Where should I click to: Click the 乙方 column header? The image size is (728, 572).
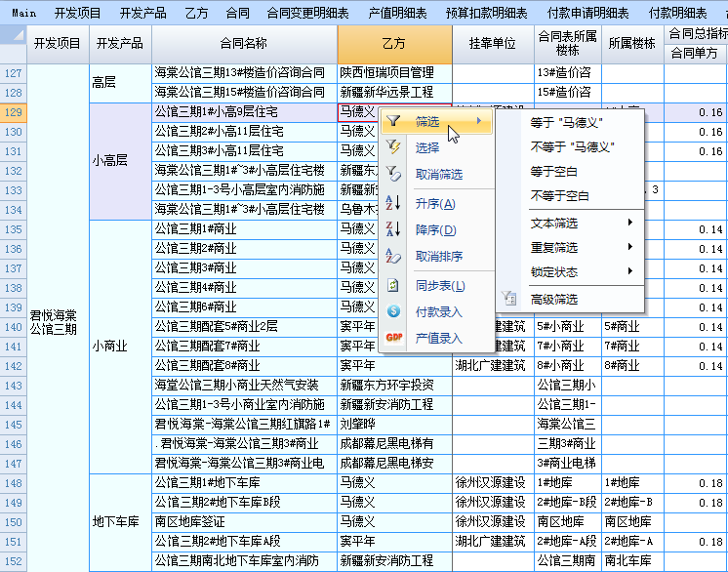point(394,44)
